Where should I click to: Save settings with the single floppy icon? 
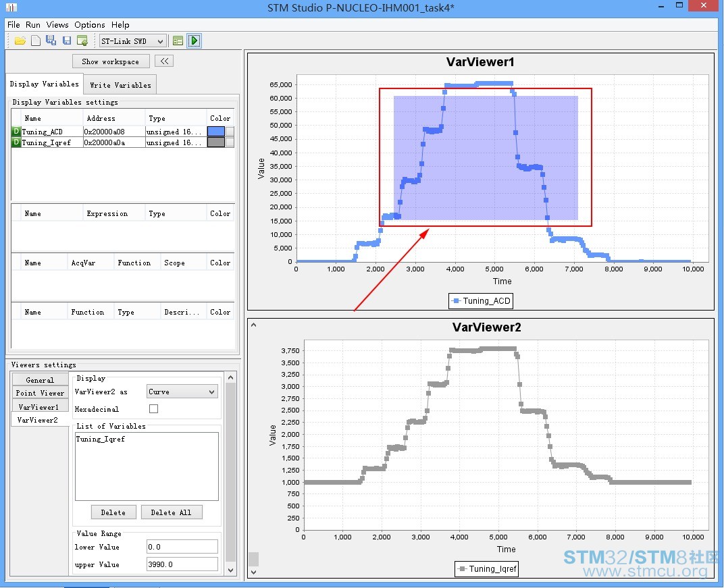67,41
